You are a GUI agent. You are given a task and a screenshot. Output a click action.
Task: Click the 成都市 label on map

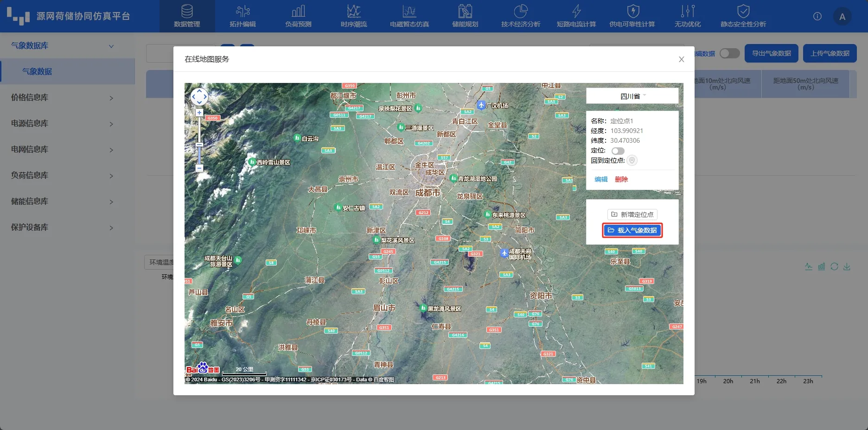[428, 193]
